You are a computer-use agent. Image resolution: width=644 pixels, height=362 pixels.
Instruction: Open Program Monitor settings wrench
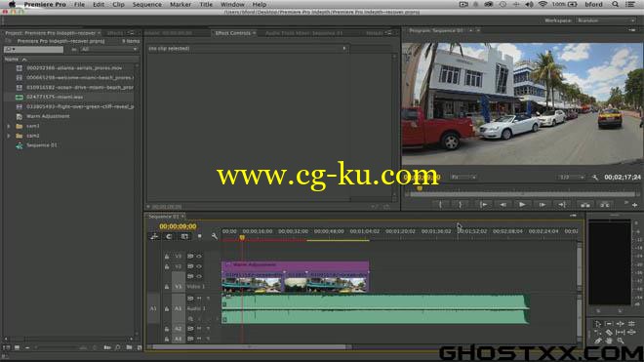pyautogui.click(x=594, y=178)
